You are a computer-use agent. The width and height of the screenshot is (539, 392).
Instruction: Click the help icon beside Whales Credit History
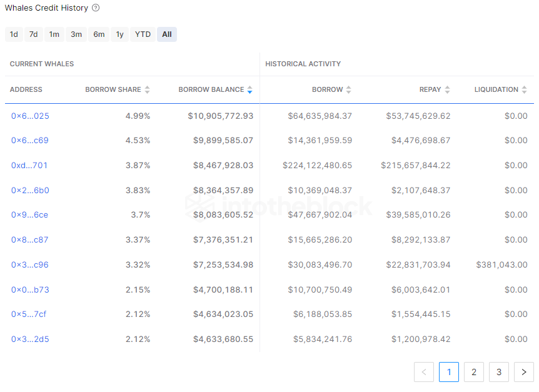(x=96, y=8)
